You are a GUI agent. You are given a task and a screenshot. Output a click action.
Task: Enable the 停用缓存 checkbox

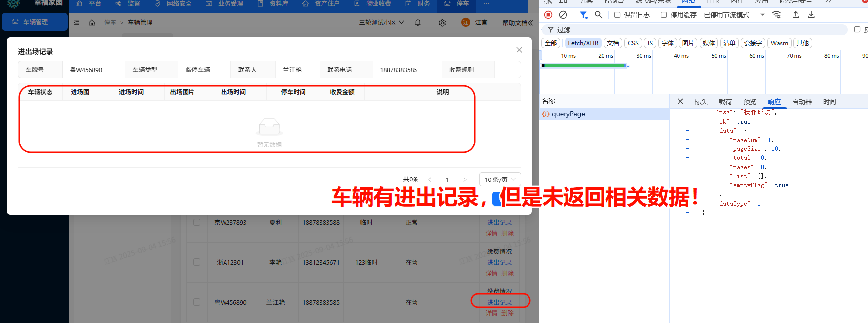pyautogui.click(x=664, y=15)
